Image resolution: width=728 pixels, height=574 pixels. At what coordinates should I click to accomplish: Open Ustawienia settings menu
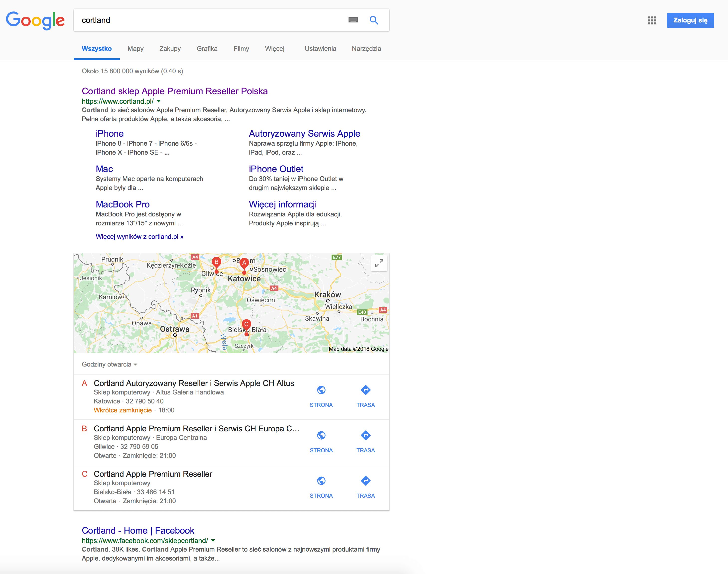click(320, 49)
